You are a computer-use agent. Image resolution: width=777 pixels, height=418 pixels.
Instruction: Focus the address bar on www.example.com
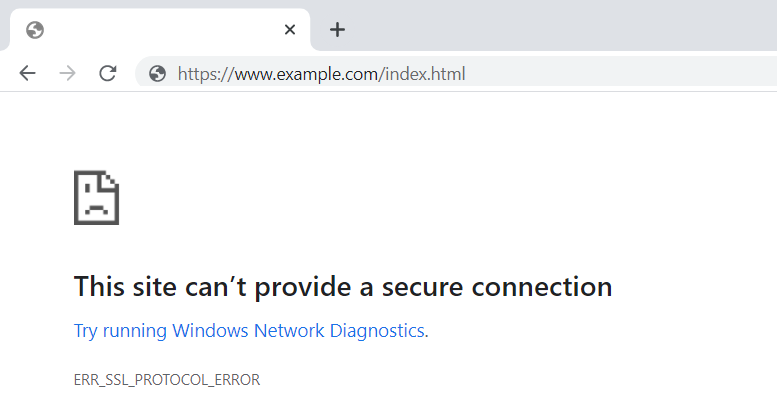[306, 74]
